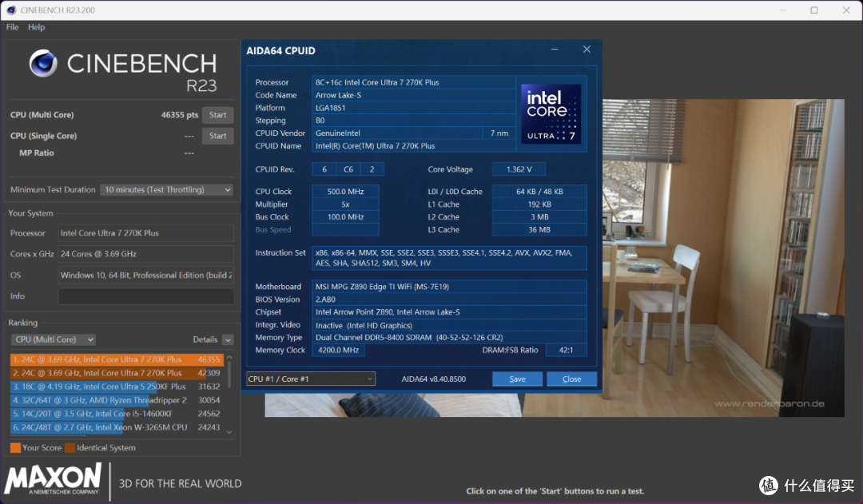Screen dimensions: 863x504
Task: Open Minimum Test Duration dropdown
Action: click(166, 190)
